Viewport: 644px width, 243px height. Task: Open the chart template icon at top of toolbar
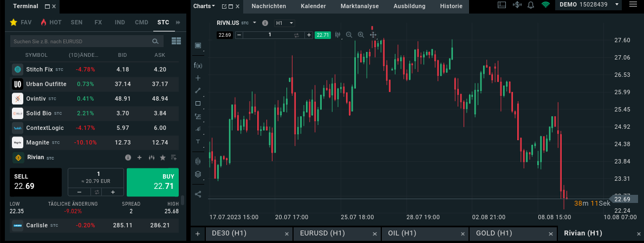pyautogui.click(x=198, y=45)
